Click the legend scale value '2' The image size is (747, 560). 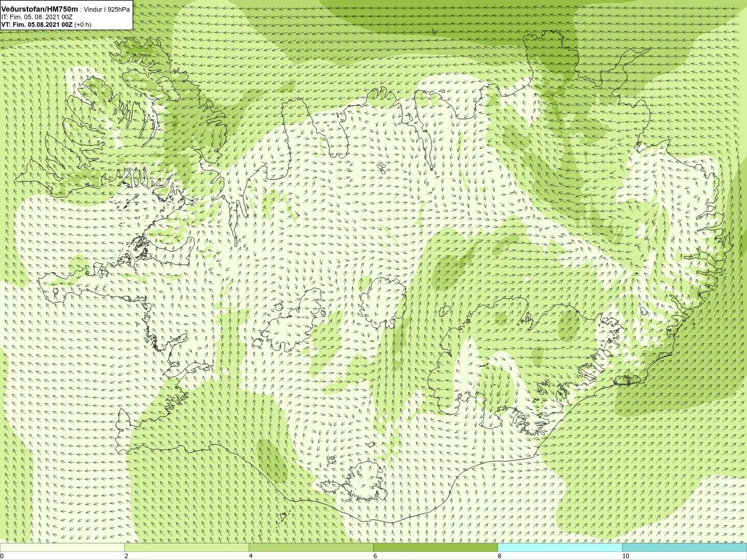click(x=126, y=556)
